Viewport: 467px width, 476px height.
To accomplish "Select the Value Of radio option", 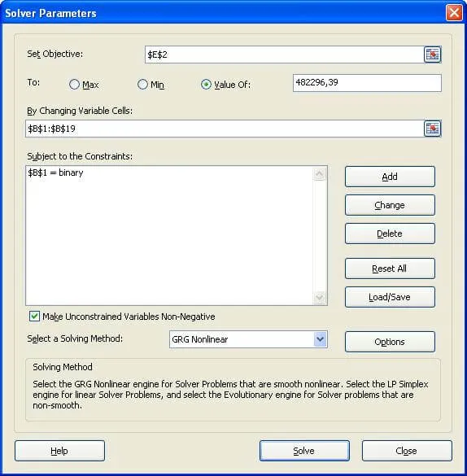I will pyautogui.click(x=206, y=85).
